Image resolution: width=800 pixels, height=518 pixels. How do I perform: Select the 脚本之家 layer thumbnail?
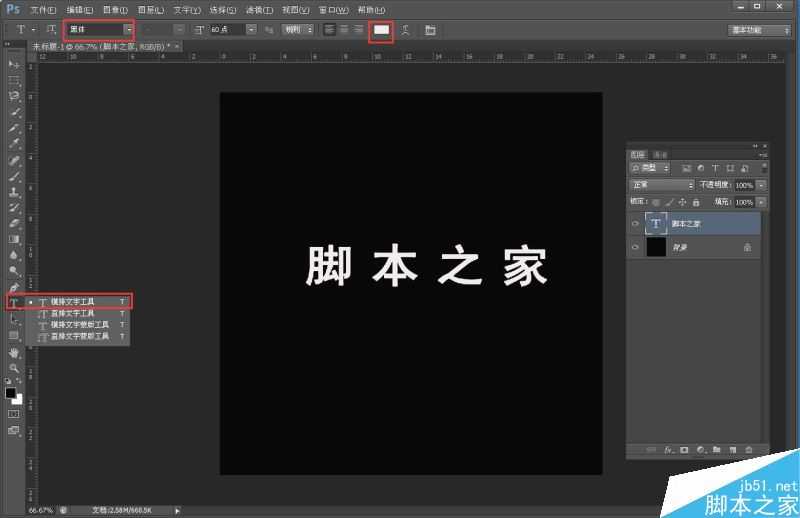point(657,224)
